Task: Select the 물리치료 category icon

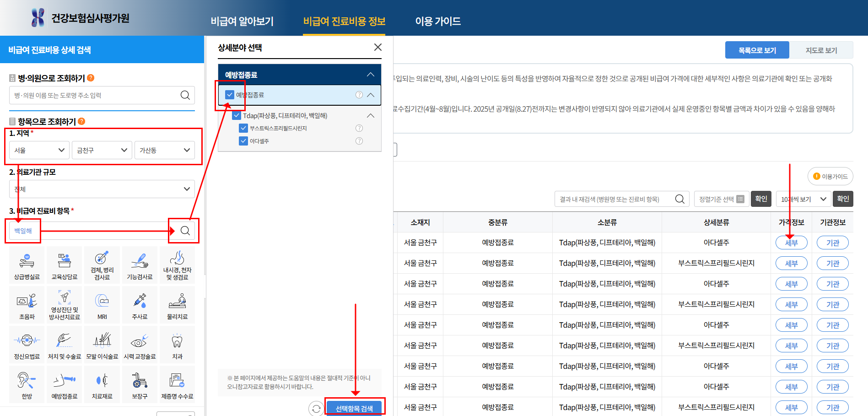Action: (177, 305)
